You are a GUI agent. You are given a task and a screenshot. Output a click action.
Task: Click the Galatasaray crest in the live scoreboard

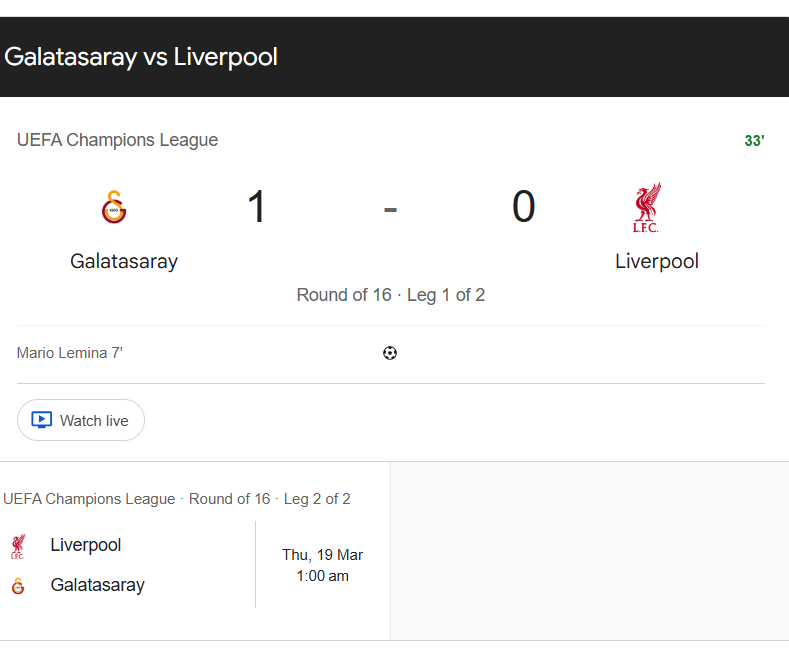tap(114, 208)
